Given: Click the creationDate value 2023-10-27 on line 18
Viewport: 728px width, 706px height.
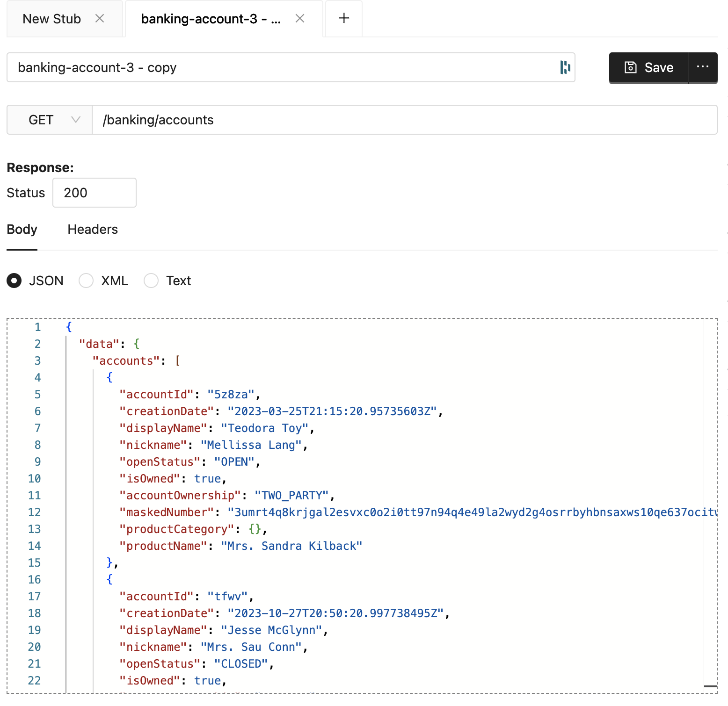Looking at the screenshot, I should 335,613.
